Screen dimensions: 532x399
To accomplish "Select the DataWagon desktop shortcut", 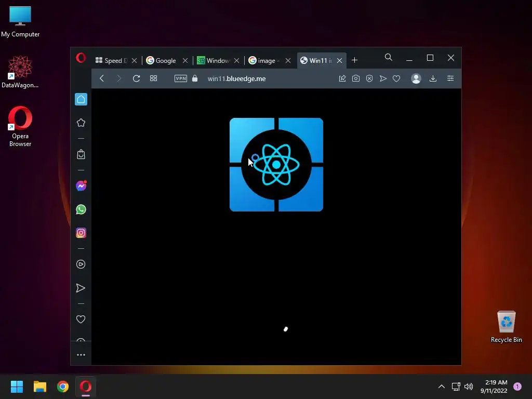I will (x=20, y=72).
